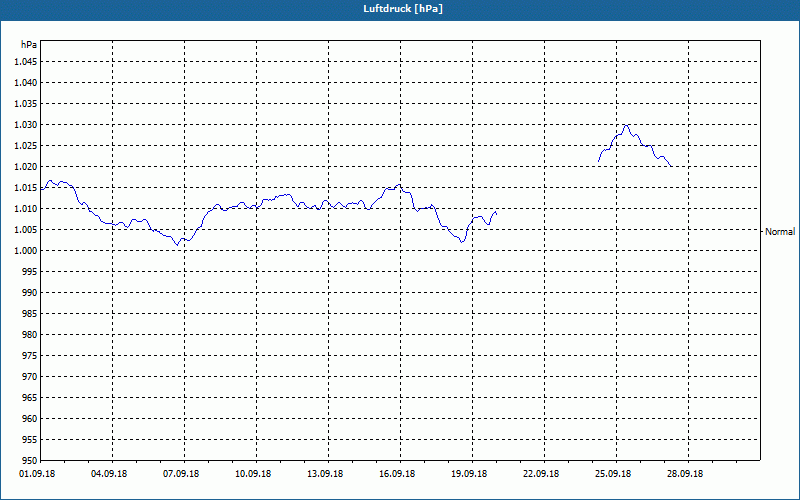Click the Luftdruck [hPa] chart title
This screenshot has height=500, width=800.
403,9
